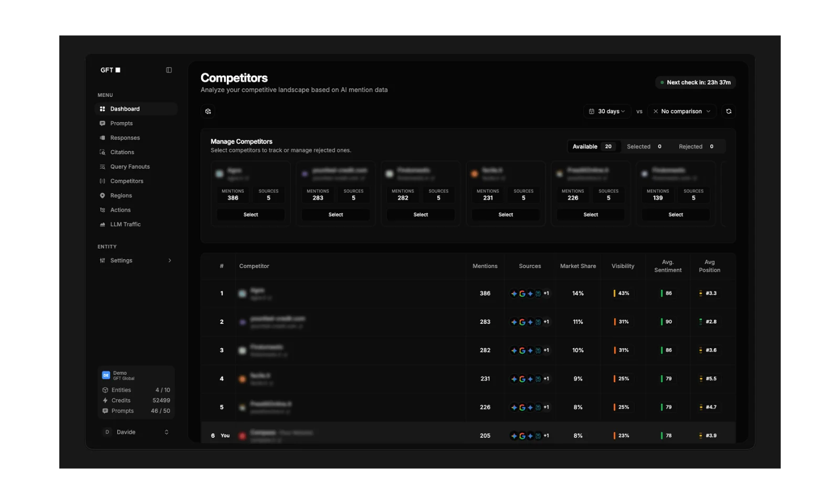Click the 205 mentions cell in your row
This screenshot has width=840, height=504.
coord(485,436)
